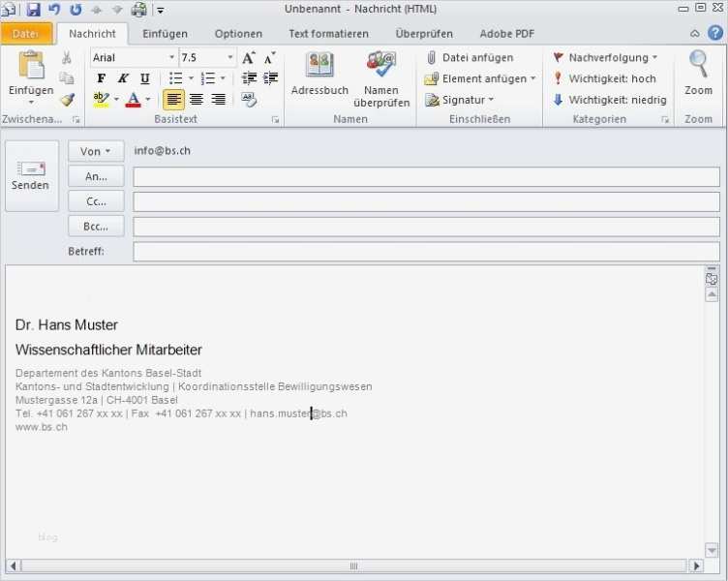Cut the selection with the scissors icon
Viewport: 728px width, 581px height.
(x=67, y=57)
